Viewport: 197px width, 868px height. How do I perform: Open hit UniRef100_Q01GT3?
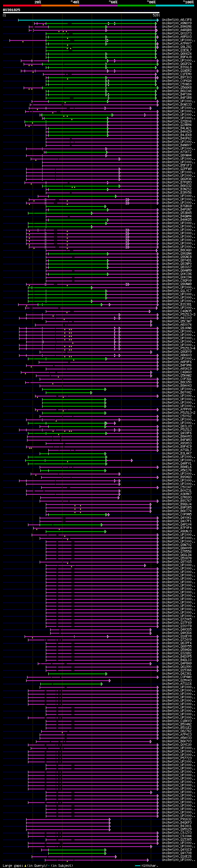177,33
